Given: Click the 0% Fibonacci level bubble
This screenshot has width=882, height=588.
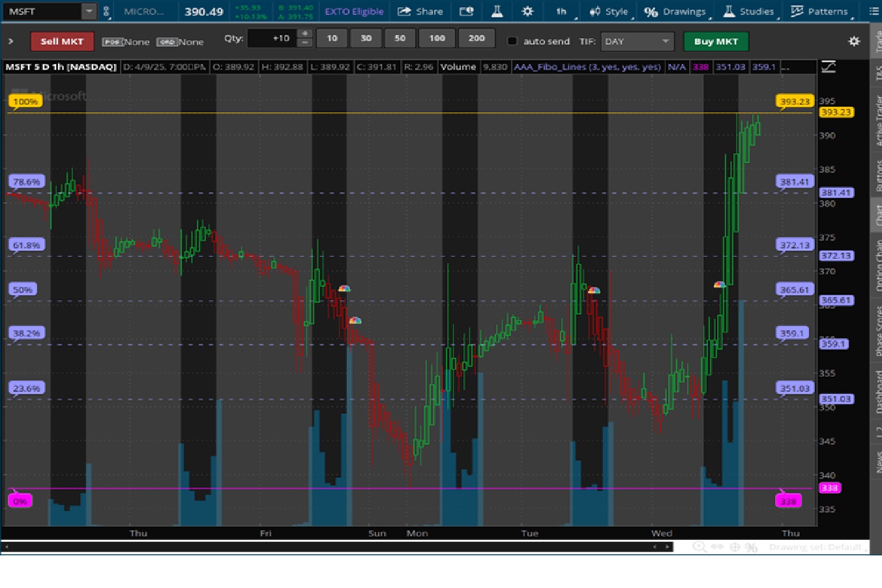Looking at the screenshot, I should click(20, 501).
